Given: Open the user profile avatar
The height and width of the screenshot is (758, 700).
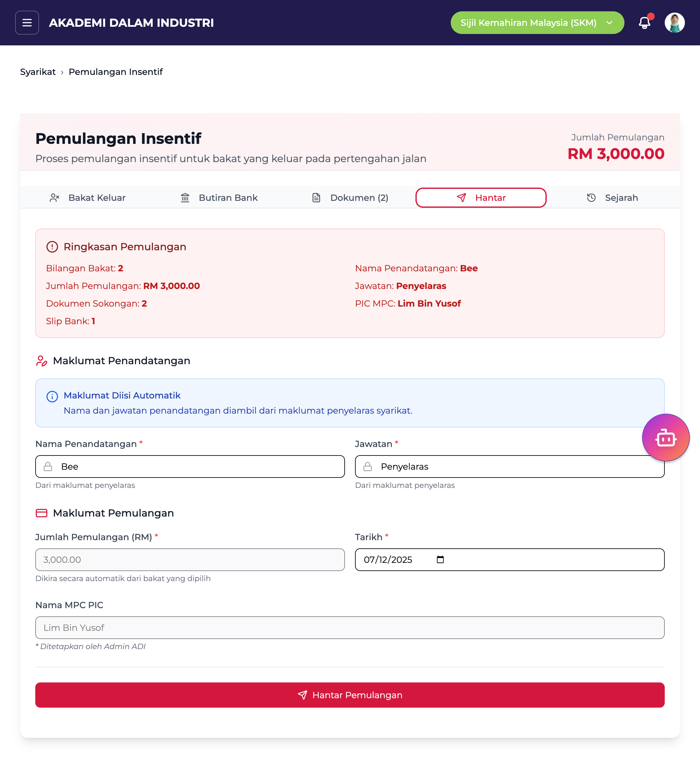Looking at the screenshot, I should click(x=674, y=23).
